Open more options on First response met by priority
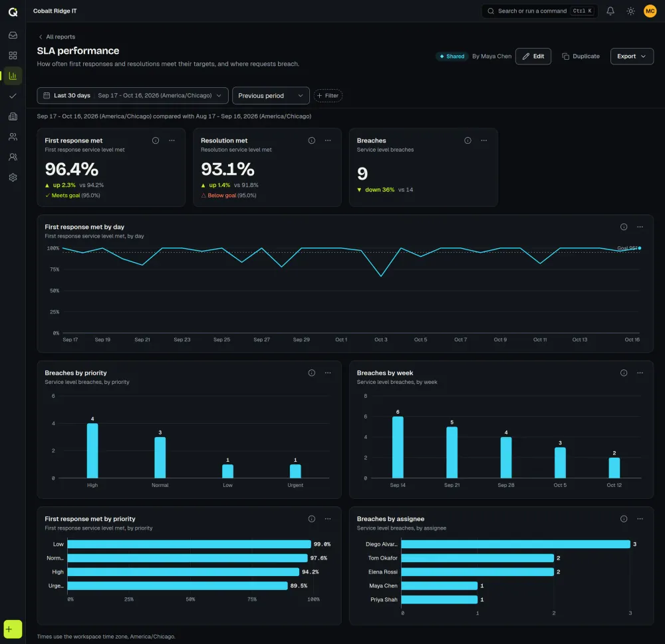Screen dimensions: 665x644 tap(328, 519)
